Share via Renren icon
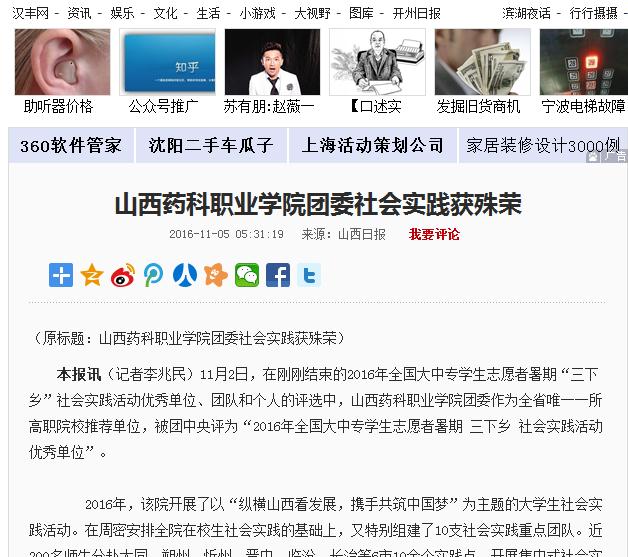 click(x=185, y=275)
